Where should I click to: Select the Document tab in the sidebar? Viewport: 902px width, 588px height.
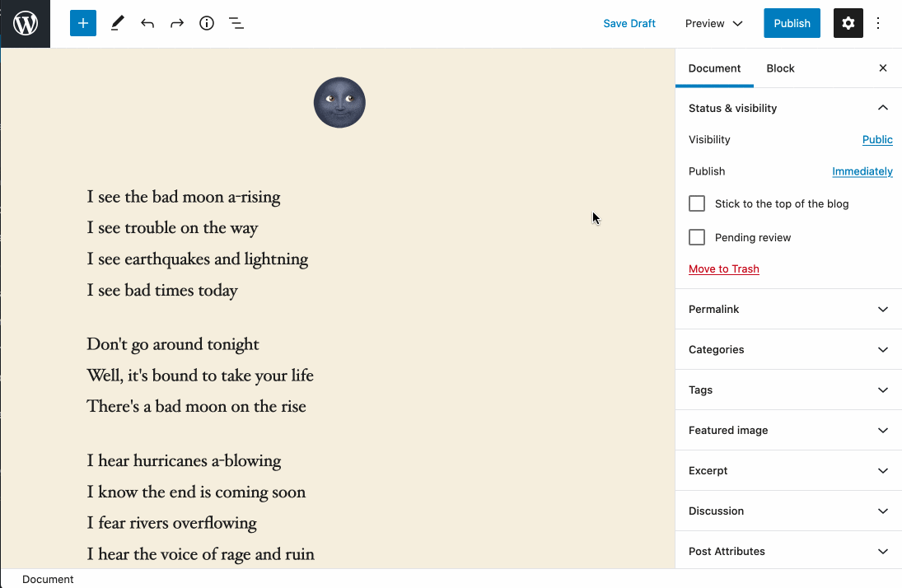pos(714,68)
